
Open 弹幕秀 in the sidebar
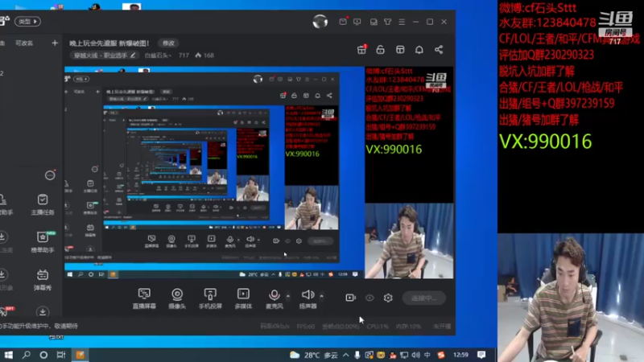43,279
